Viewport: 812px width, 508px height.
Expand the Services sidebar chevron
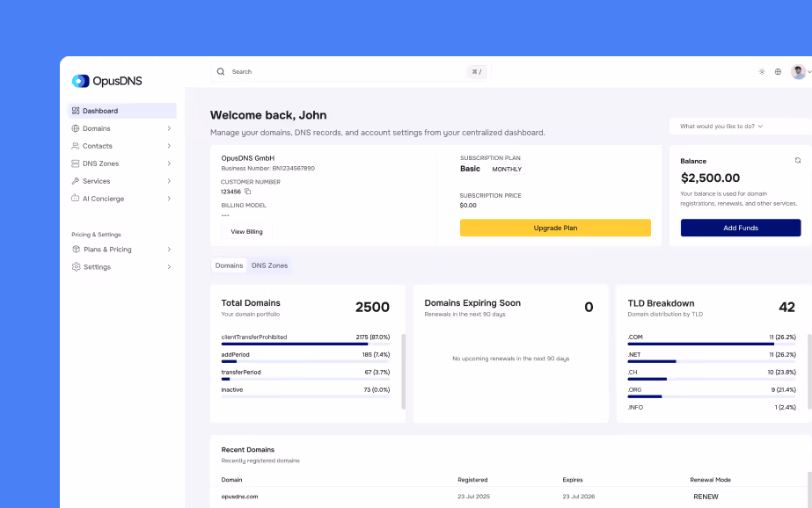(x=169, y=181)
